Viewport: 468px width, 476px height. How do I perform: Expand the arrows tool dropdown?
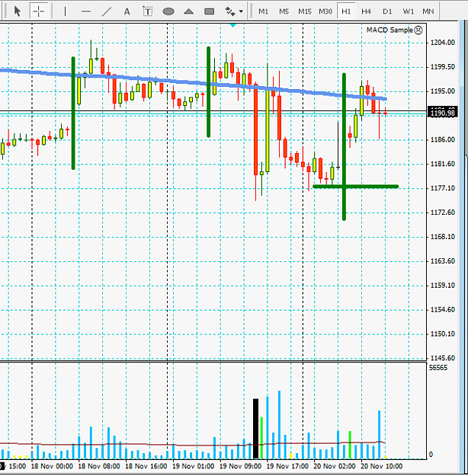241,11
